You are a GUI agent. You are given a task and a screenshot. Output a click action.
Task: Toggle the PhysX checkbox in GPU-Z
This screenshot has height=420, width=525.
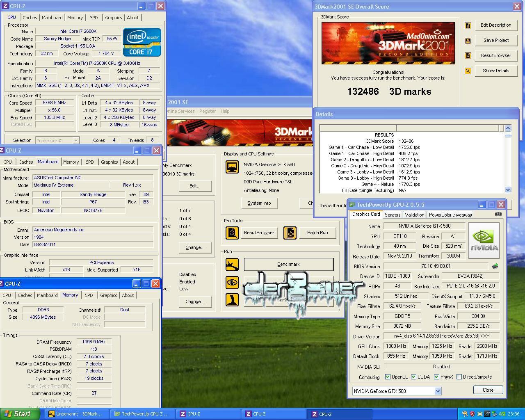click(x=436, y=377)
